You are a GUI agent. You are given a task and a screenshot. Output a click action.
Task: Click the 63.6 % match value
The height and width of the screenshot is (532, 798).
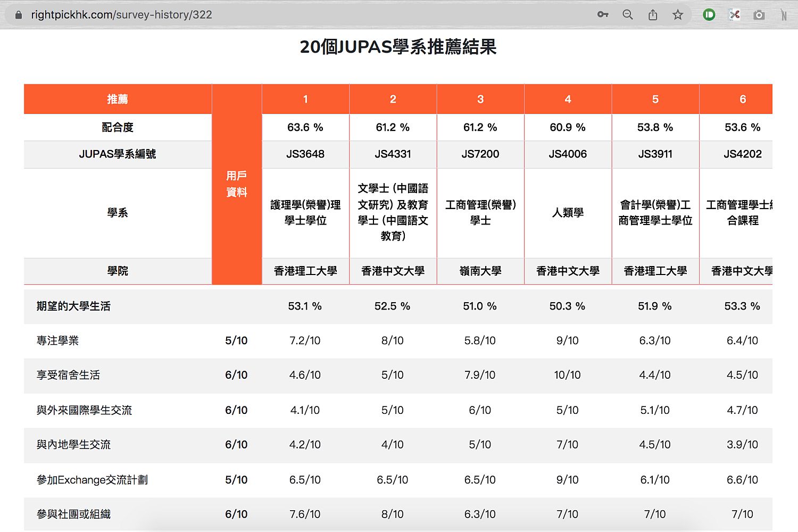point(305,128)
